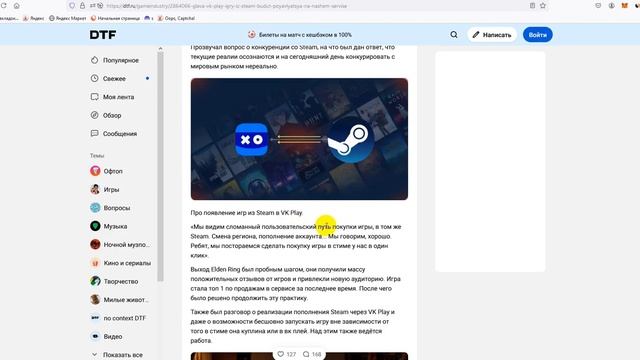Open the browser account profile icon
640x360 pixels.
(611, 6)
